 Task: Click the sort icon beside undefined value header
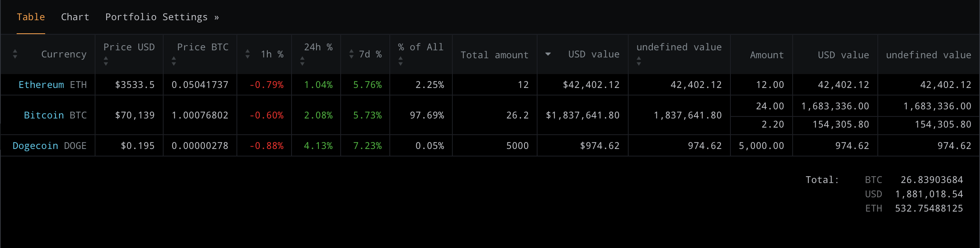point(639,61)
